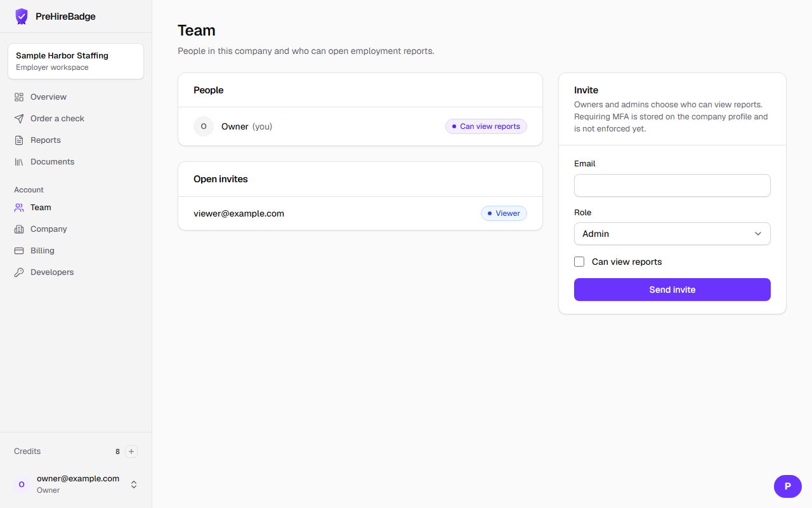The height and width of the screenshot is (508, 812).
Task: Click the Email input field
Action: (672, 185)
